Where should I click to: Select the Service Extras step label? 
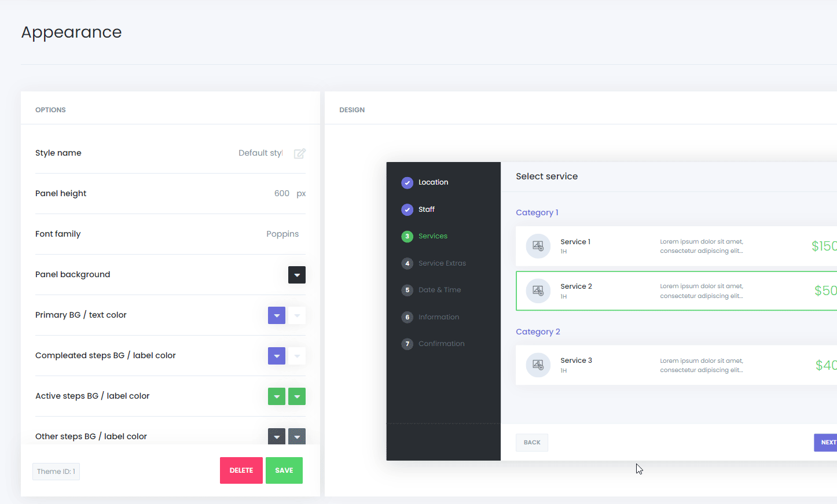[442, 263]
